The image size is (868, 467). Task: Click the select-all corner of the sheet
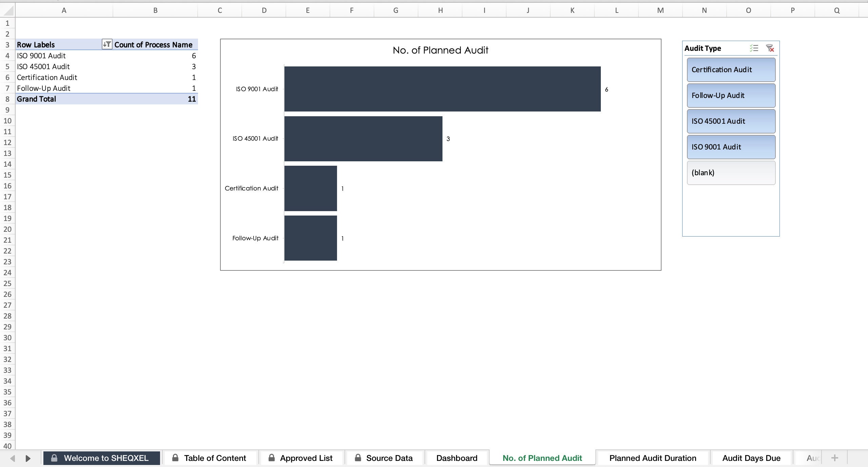(x=7, y=11)
